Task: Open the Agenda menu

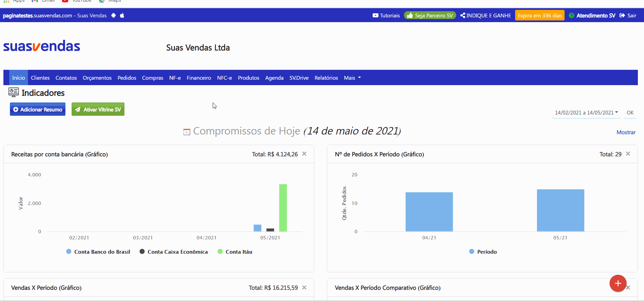Action: point(274,78)
